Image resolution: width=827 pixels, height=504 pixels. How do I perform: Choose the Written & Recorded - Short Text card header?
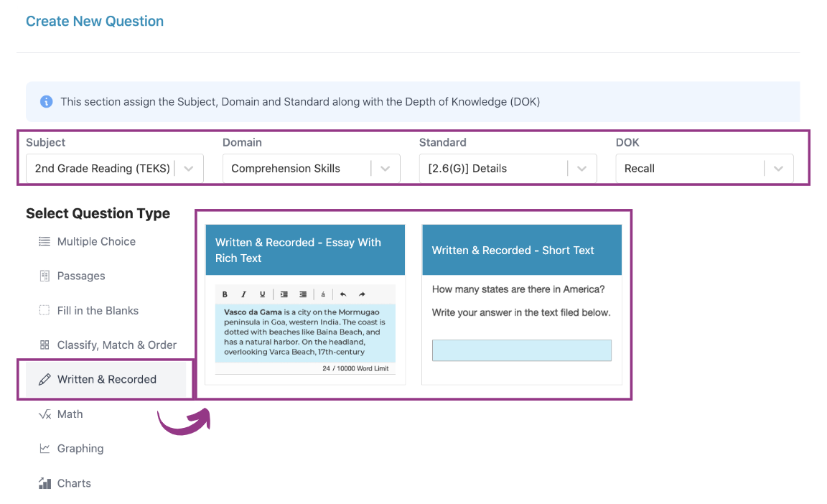click(x=522, y=250)
